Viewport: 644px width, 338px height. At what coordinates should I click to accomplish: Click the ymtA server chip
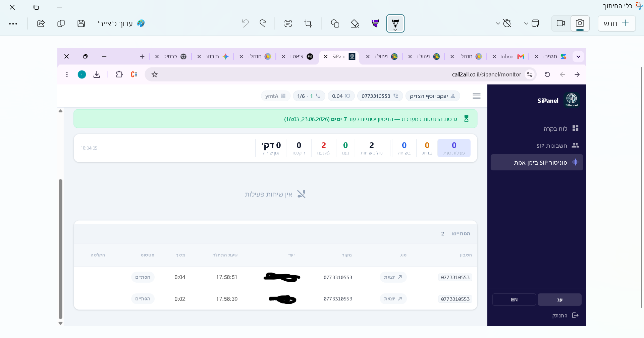(275, 96)
